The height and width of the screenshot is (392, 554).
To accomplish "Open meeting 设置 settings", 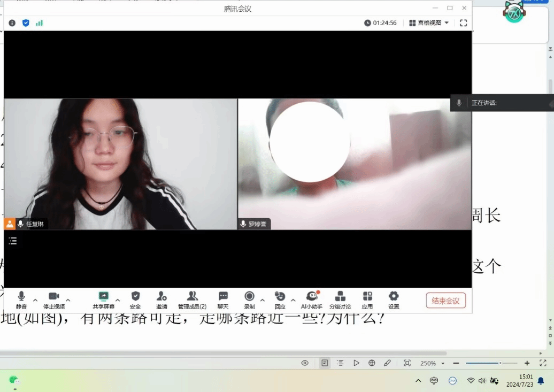I will click(394, 299).
